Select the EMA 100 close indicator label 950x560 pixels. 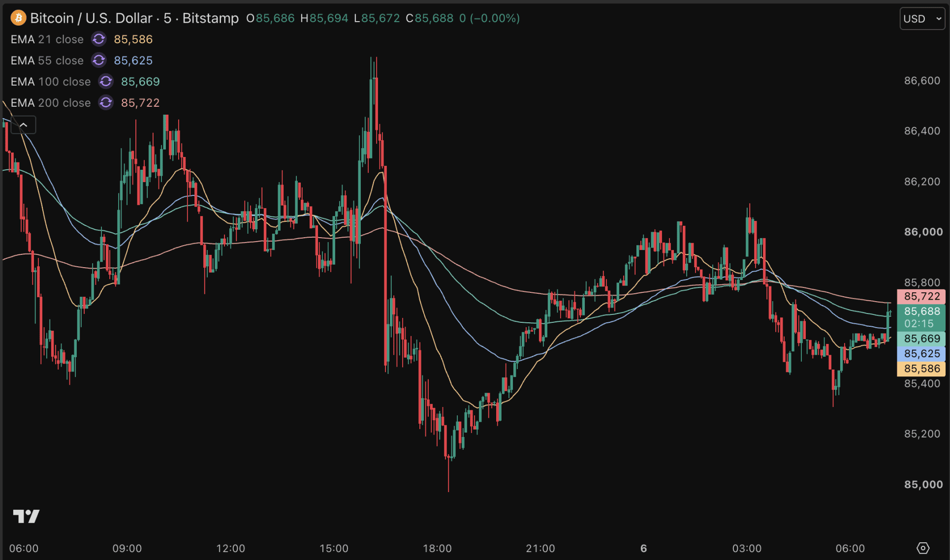click(x=51, y=82)
